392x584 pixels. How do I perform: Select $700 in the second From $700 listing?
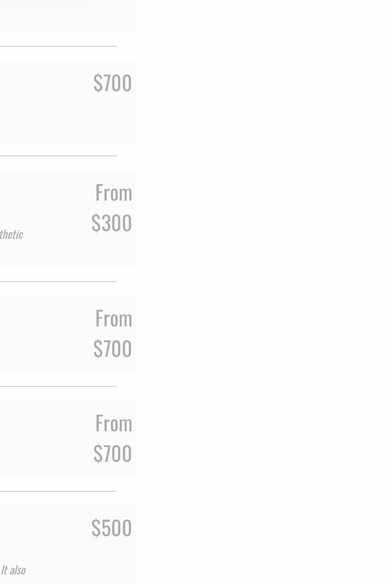113,454
